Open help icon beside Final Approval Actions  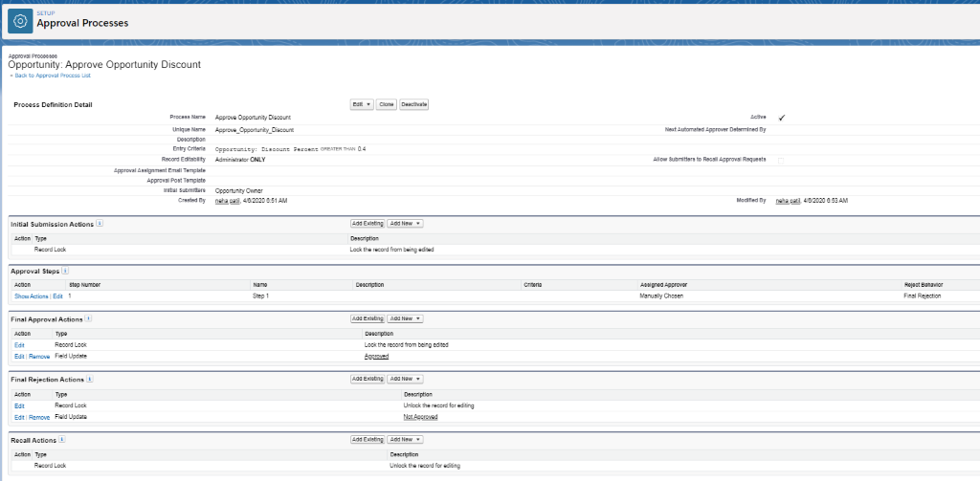click(x=89, y=318)
